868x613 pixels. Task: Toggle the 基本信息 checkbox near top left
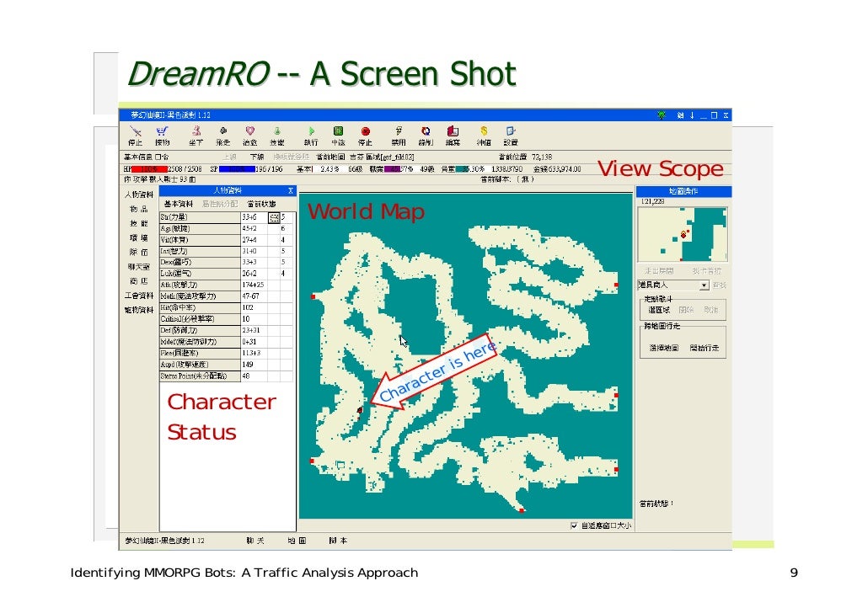[158, 157]
